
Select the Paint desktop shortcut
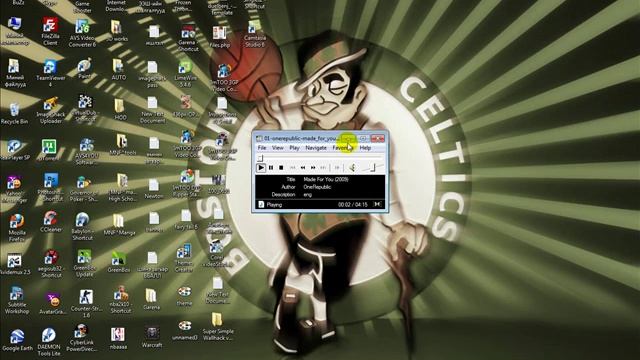[x=84, y=69]
